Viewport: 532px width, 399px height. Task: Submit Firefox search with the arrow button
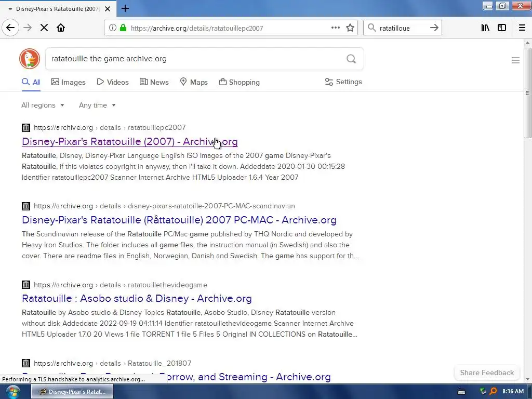[x=434, y=28]
